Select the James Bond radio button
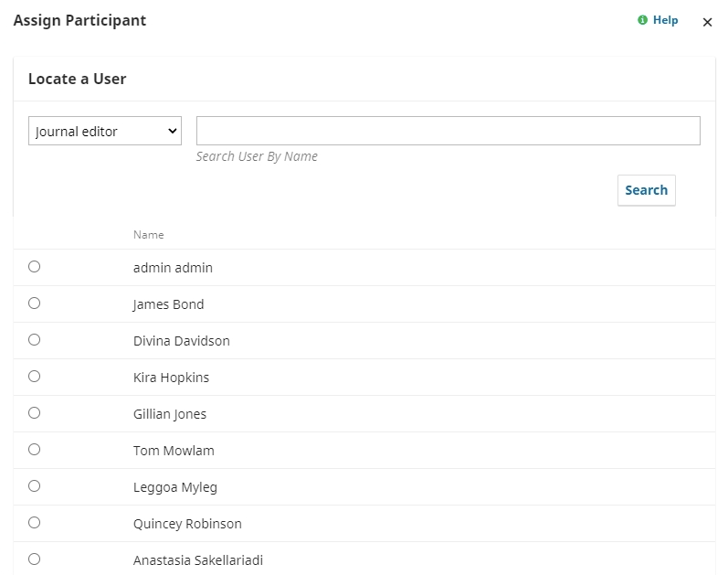This screenshot has width=728, height=575. click(35, 303)
